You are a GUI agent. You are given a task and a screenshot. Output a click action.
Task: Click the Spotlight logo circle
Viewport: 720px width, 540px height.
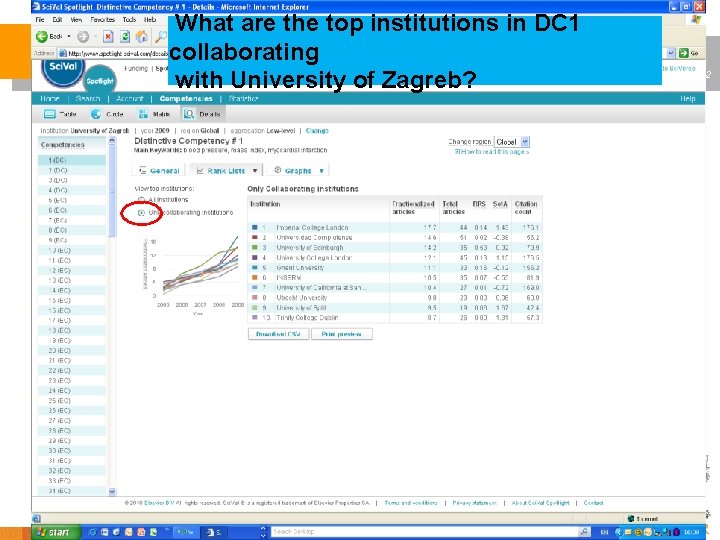(100, 80)
